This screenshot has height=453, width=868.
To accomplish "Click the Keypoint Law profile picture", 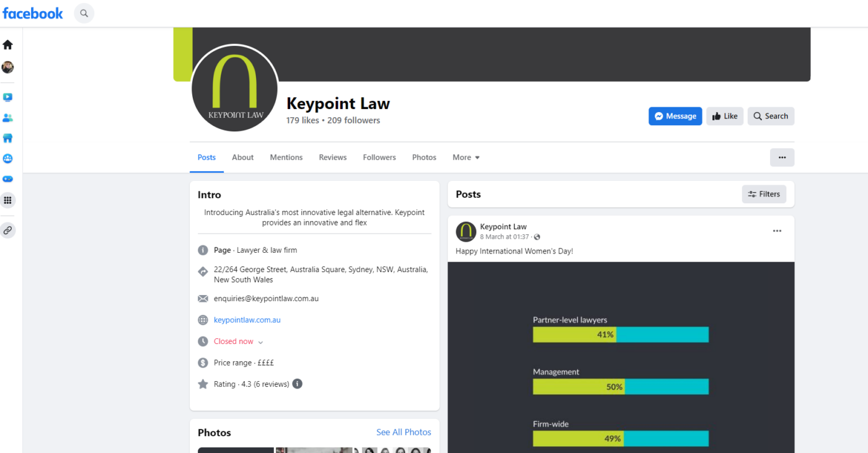I will click(x=235, y=88).
